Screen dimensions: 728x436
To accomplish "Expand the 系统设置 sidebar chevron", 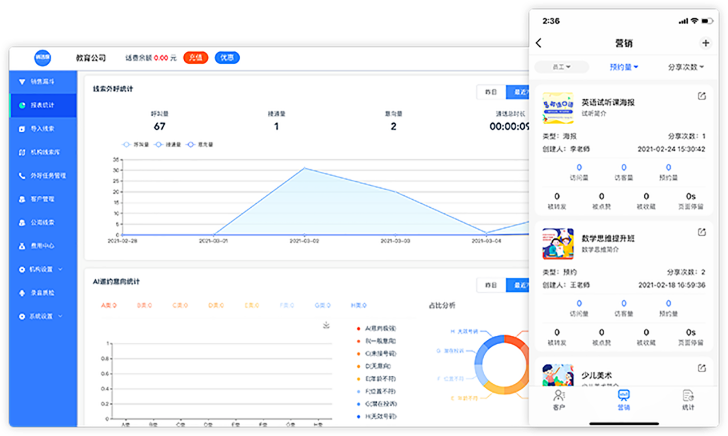I will 60,316.
